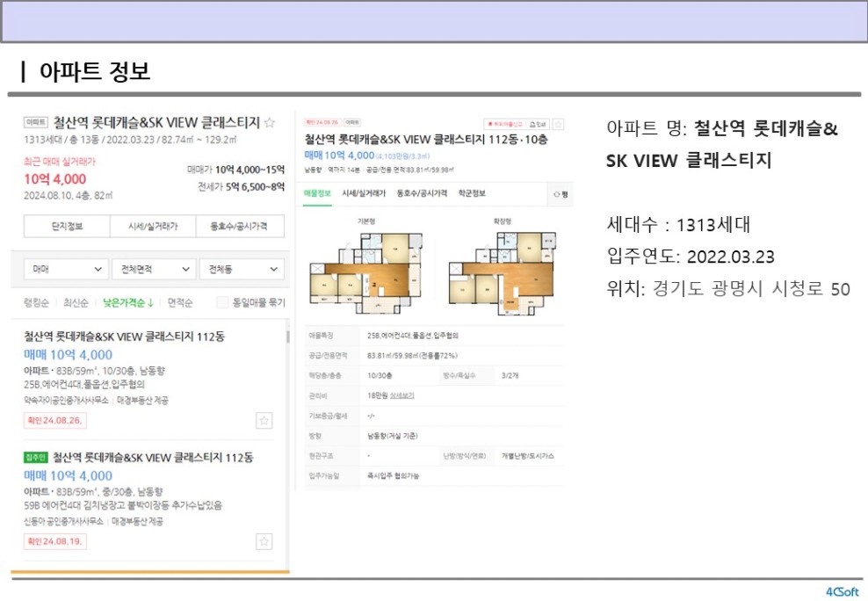Select 시세/실거래가 tab in the listing detail
This screenshot has height=601, width=868.
tap(364, 193)
